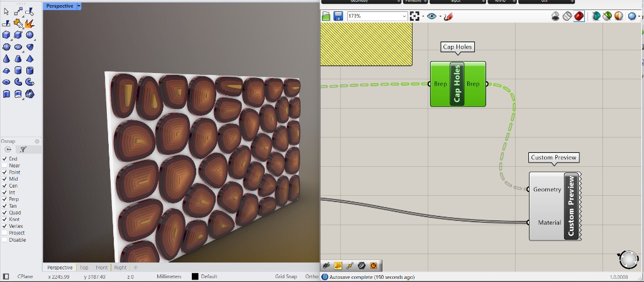
Task: Switch to the Right viewport tab
Action: (x=120, y=267)
